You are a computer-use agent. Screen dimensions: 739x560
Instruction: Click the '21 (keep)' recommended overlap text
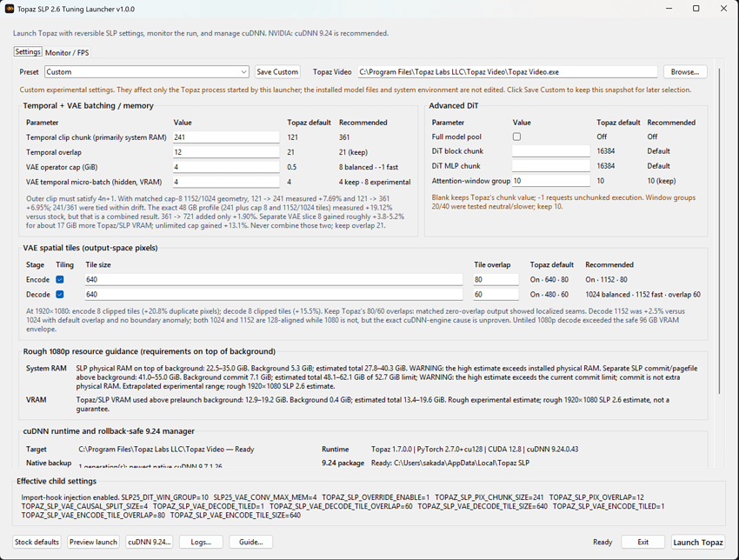point(354,152)
